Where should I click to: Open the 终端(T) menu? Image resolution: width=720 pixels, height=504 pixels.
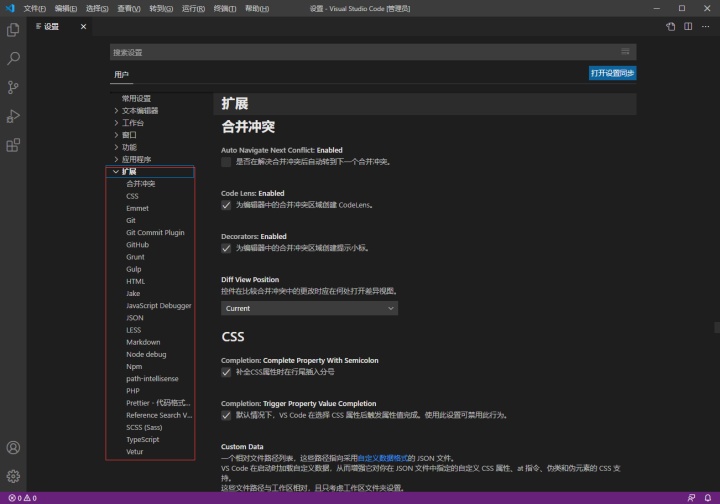[225, 8]
